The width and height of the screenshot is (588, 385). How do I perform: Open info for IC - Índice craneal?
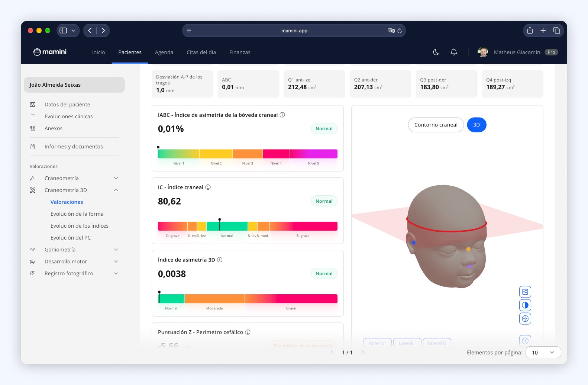[208, 187]
